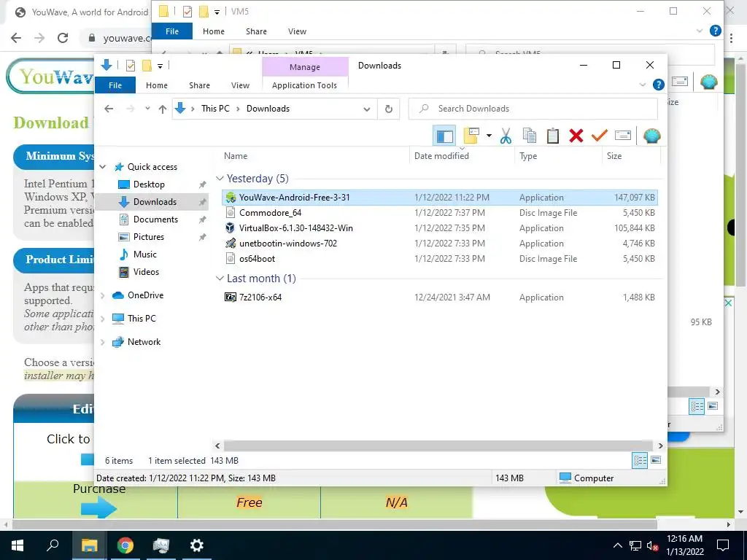The width and height of the screenshot is (747, 560).
Task: Click scroll right arrow in VM5 window
Action: point(718,392)
